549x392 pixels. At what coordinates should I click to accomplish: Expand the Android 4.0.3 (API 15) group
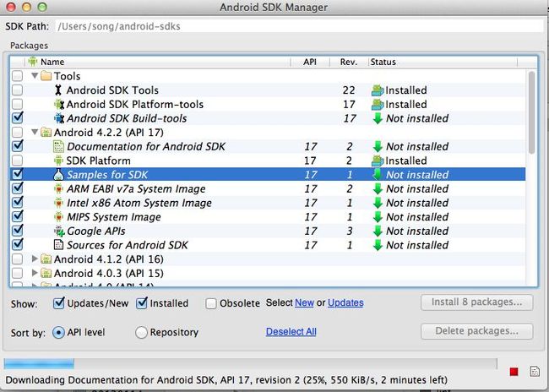click(x=35, y=273)
